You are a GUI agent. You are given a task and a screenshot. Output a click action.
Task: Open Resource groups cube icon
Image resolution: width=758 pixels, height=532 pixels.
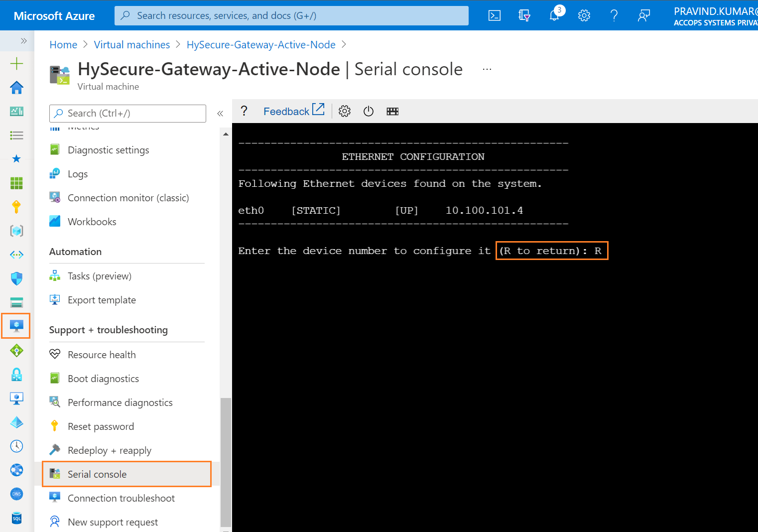coord(16,231)
